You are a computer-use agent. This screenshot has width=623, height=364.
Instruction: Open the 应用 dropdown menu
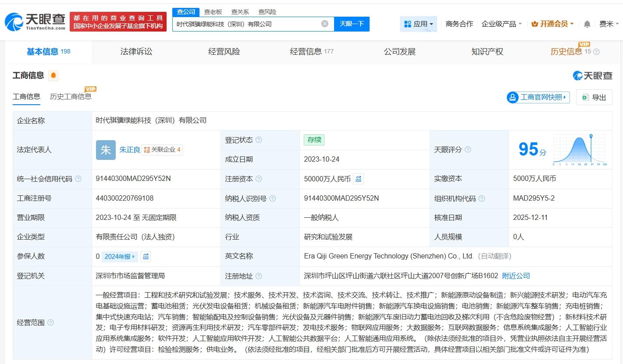418,24
